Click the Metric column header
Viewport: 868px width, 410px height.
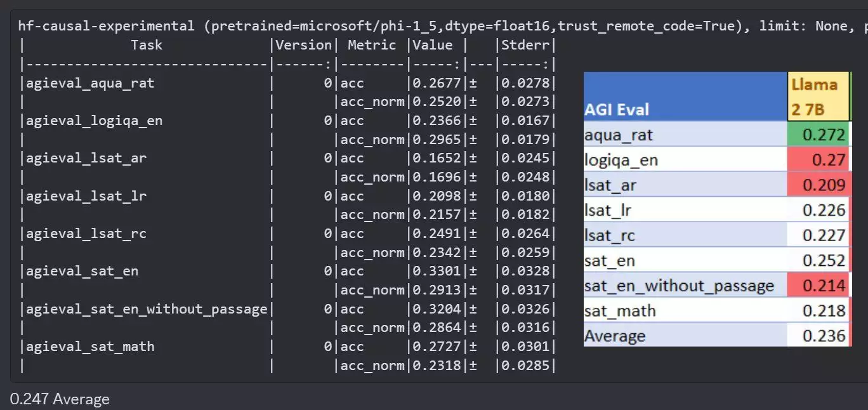pyautogui.click(x=372, y=45)
